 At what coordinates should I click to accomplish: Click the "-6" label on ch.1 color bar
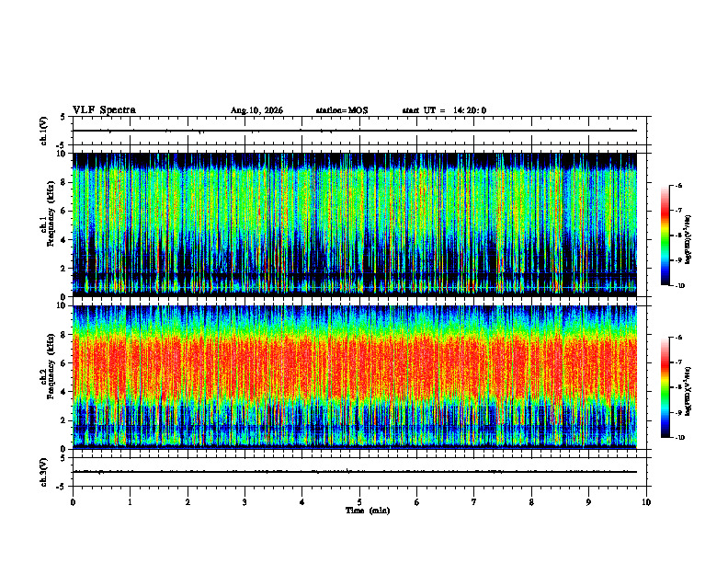coord(677,186)
